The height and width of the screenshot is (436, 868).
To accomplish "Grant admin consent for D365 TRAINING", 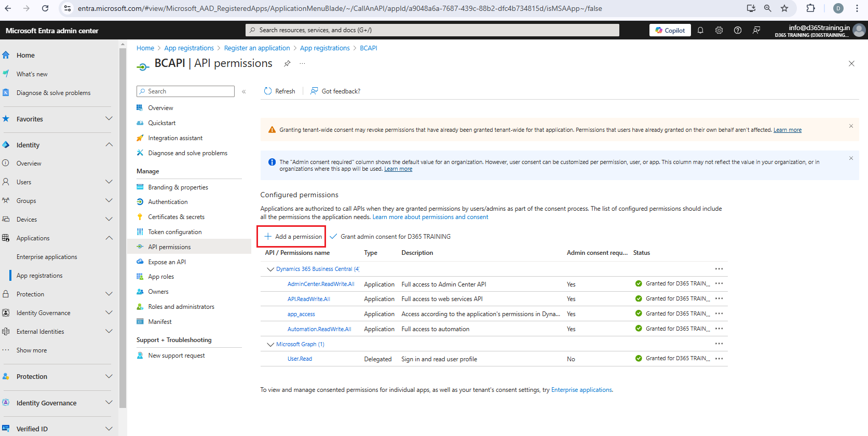I will pyautogui.click(x=390, y=237).
